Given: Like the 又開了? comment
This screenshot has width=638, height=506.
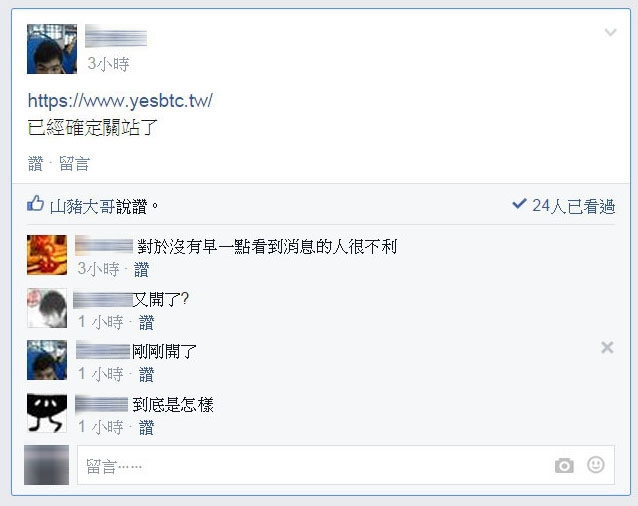Looking at the screenshot, I should click(146, 322).
